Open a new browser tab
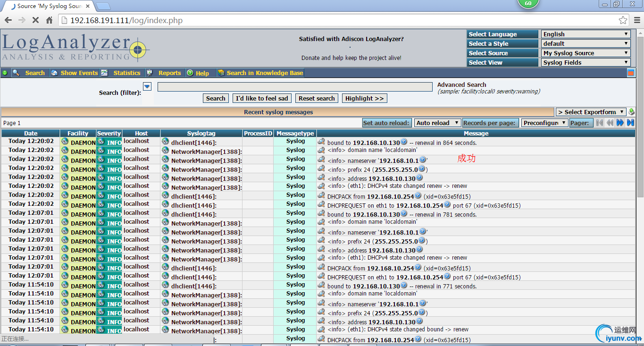 click(103, 6)
